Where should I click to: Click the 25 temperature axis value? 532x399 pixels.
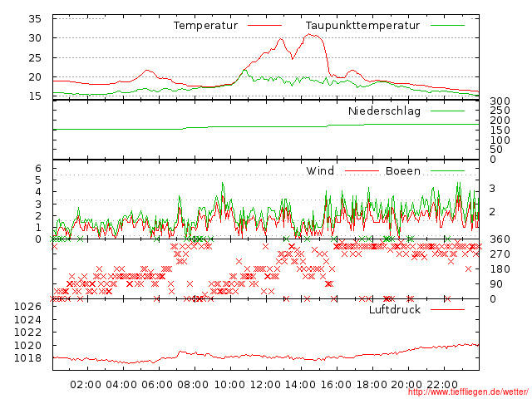(35, 58)
